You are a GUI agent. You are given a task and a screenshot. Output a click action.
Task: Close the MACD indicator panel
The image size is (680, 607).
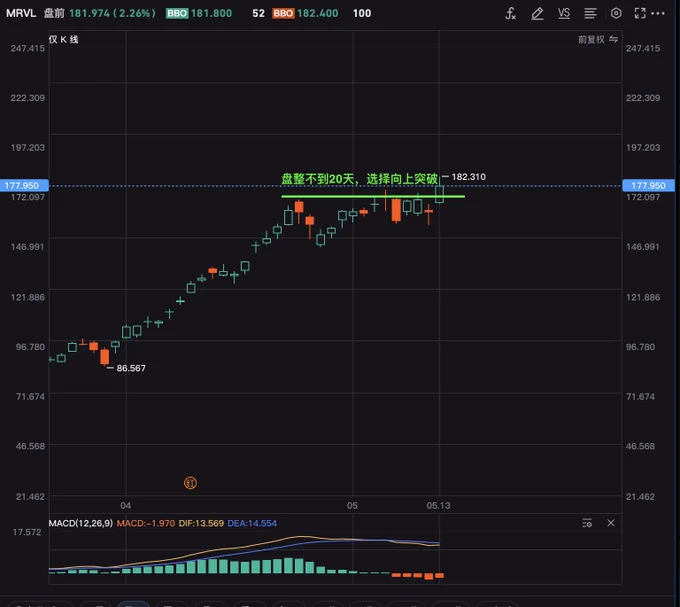point(611,523)
